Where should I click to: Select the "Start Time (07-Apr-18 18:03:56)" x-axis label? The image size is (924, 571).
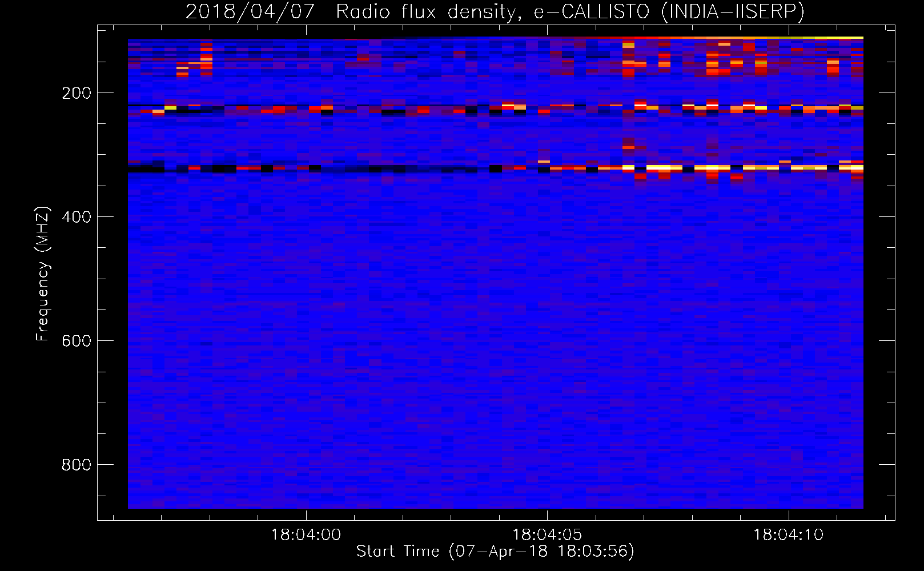(x=495, y=552)
